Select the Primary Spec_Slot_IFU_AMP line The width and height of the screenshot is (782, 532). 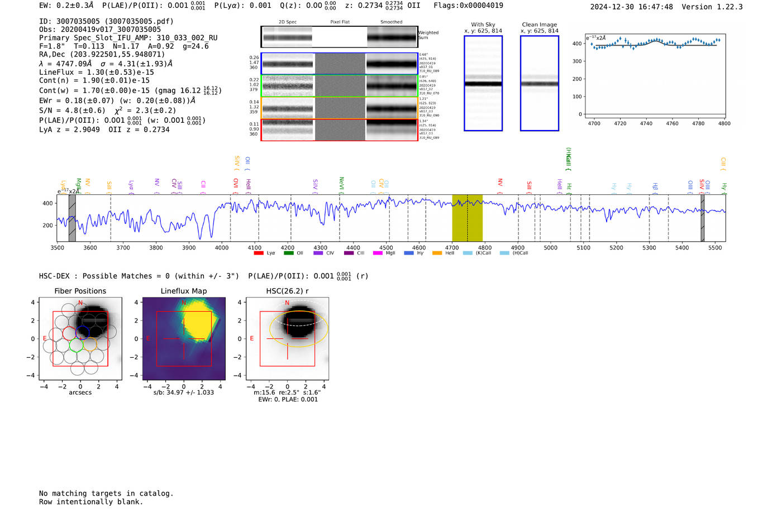[128, 38]
